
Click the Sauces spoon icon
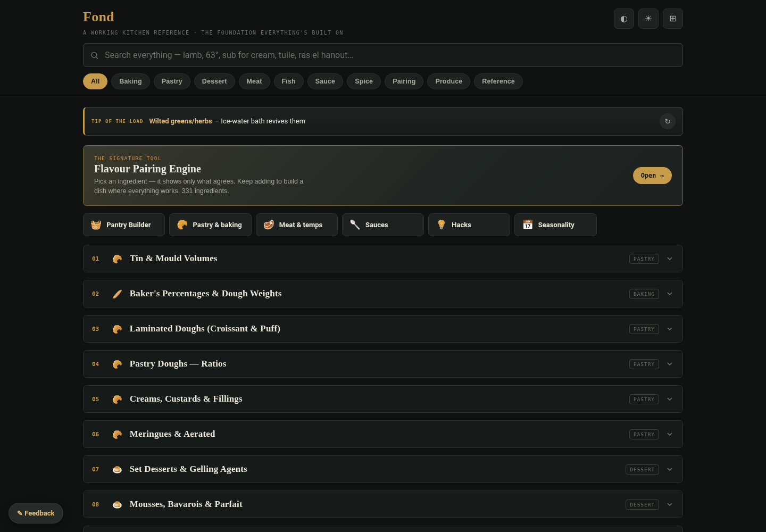point(355,225)
